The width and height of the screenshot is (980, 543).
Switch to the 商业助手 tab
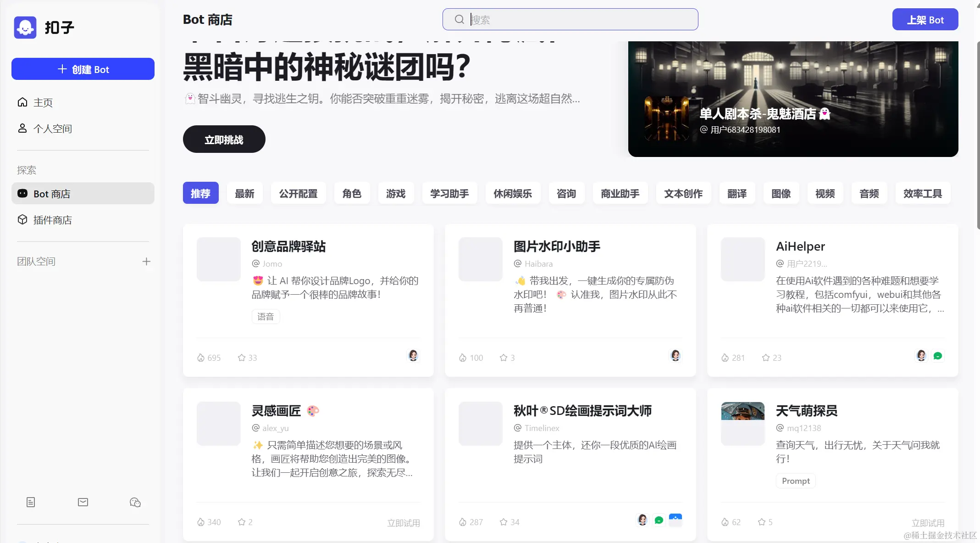pos(620,193)
